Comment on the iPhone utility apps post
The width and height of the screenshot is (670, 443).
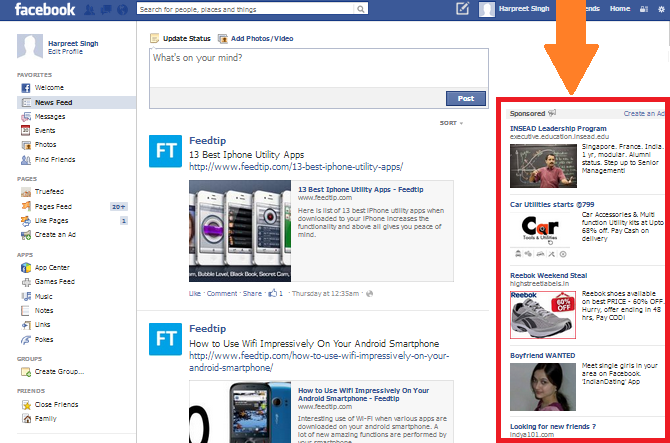tap(222, 293)
